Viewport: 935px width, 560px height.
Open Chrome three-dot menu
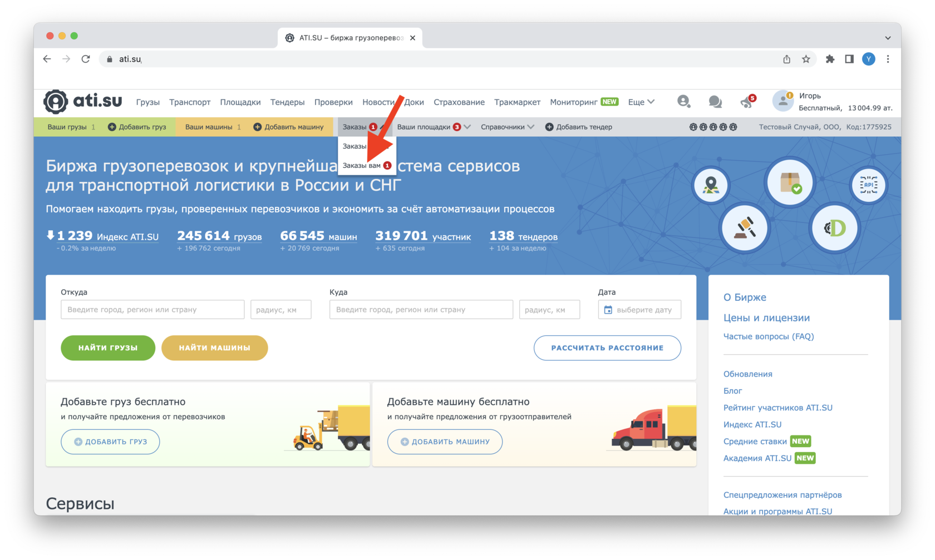point(888,59)
